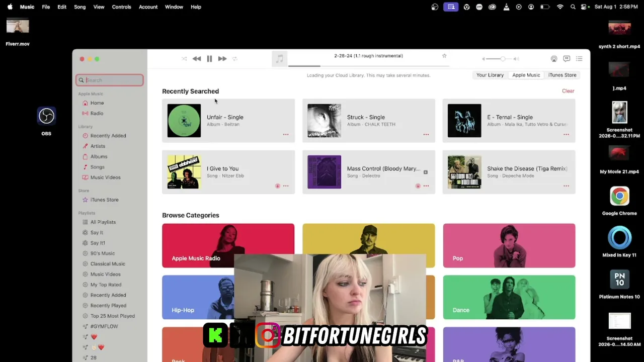
Task: Open the Struck - Single album artwork
Action: 324,121
